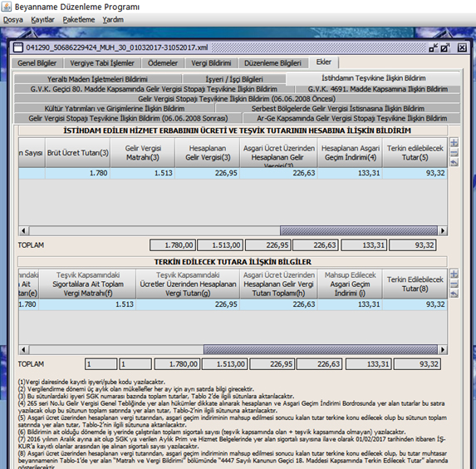Click the Hesaplanan Gelir Vergisi(3) column header
476x469 pixels.
pyautogui.click(x=208, y=152)
